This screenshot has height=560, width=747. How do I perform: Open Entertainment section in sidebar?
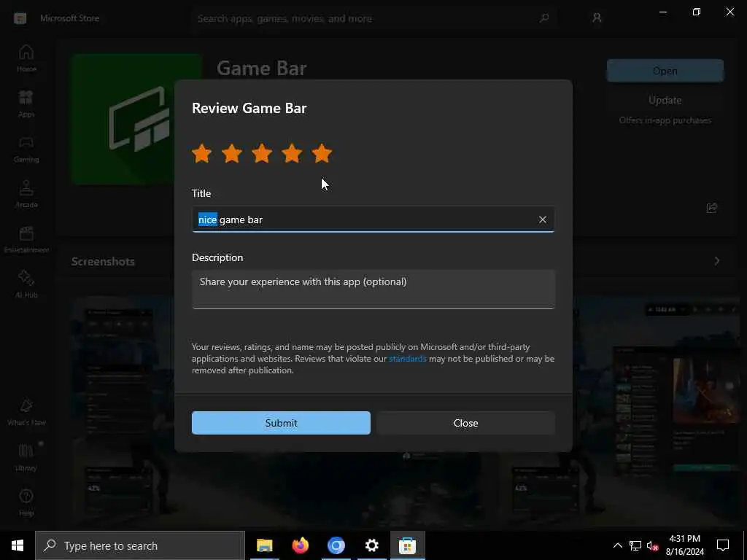26,239
